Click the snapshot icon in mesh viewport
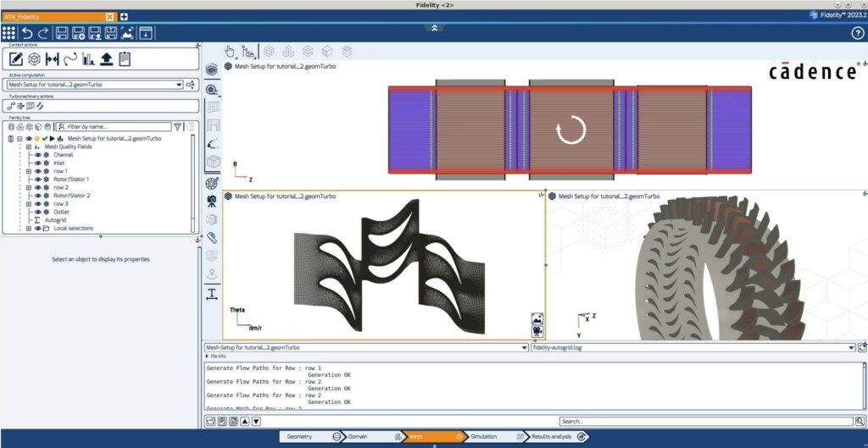This screenshot has width=868, height=448. click(x=537, y=319)
